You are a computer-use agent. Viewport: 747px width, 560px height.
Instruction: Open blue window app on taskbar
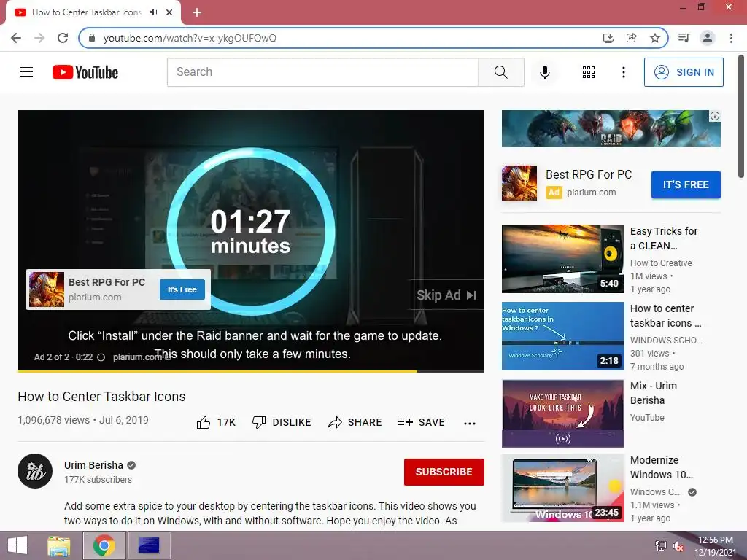[149, 545]
